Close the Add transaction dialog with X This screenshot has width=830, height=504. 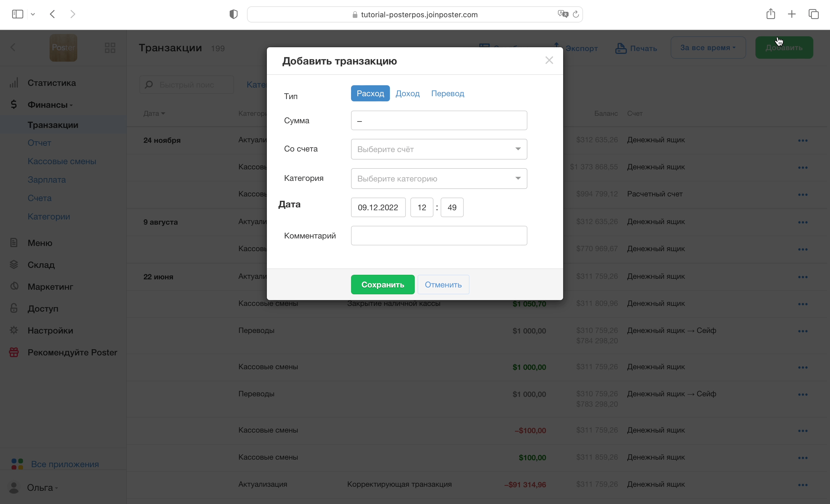tap(549, 60)
